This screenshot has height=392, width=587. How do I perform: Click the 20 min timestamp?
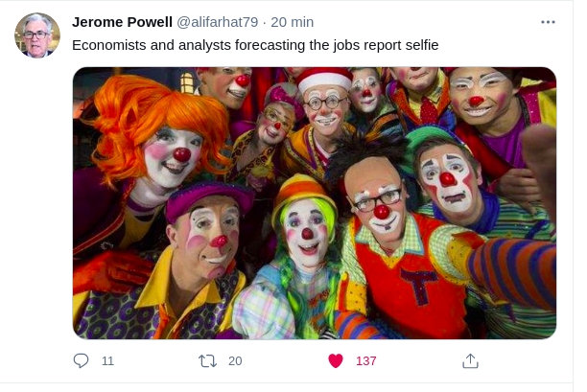coord(292,22)
